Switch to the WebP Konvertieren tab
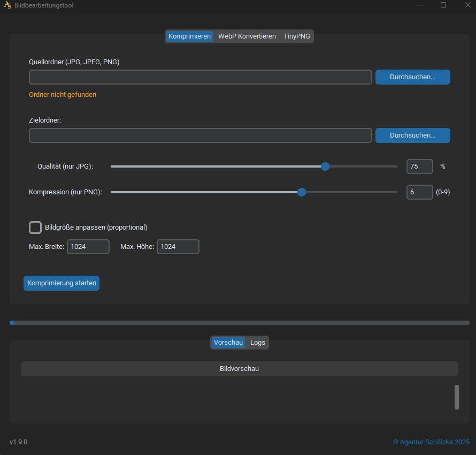Viewport: 476px width, 455px height. (x=247, y=36)
